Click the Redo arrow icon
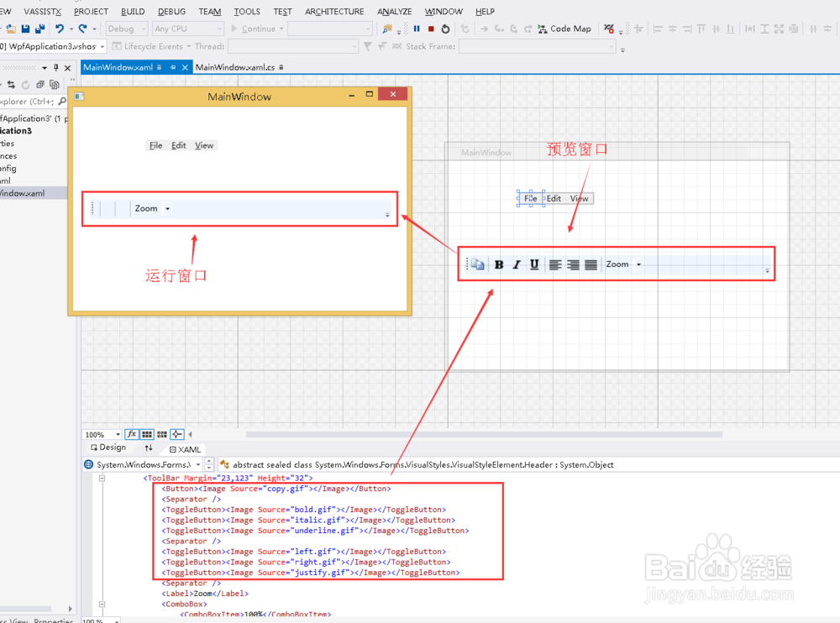Image resolution: width=840 pixels, height=623 pixels. pos(82,29)
